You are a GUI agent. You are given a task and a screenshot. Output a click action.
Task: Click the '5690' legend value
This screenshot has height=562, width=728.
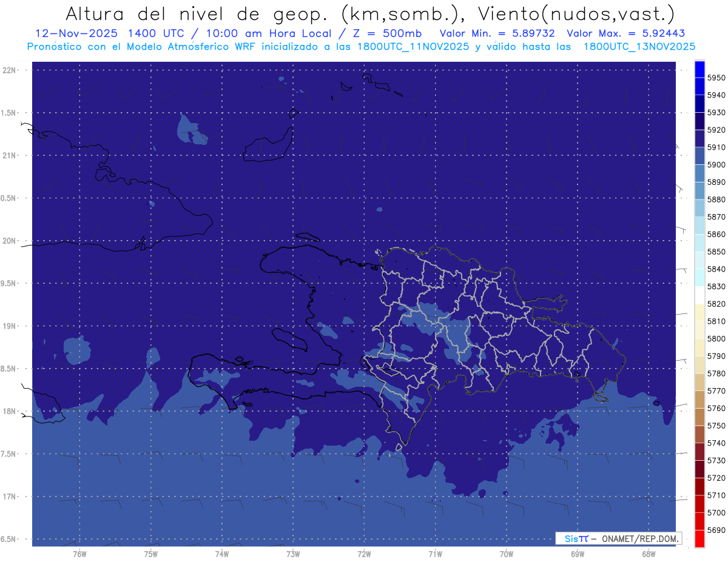pos(716,530)
